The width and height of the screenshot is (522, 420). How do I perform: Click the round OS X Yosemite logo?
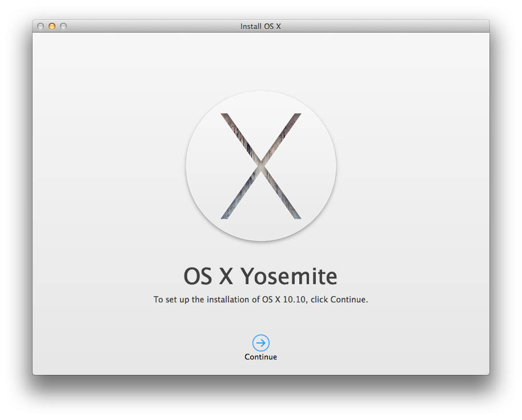pyautogui.click(x=261, y=166)
